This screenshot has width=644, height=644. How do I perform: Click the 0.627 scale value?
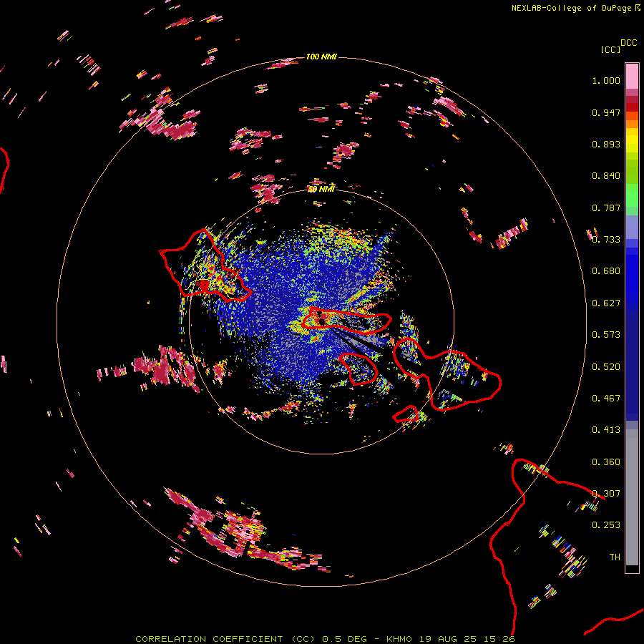pyautogui.click(x=606, y=303)
